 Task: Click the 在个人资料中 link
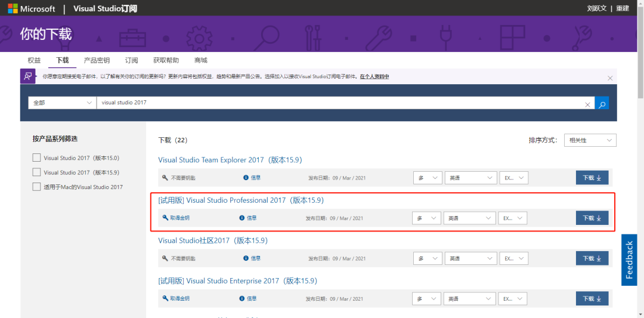[x=374, y=77]
